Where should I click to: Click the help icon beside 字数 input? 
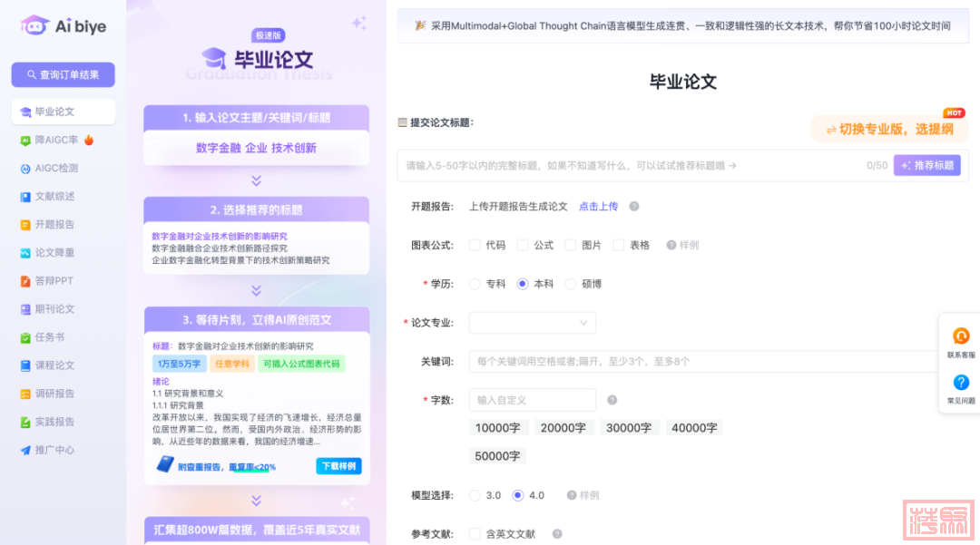612,400
